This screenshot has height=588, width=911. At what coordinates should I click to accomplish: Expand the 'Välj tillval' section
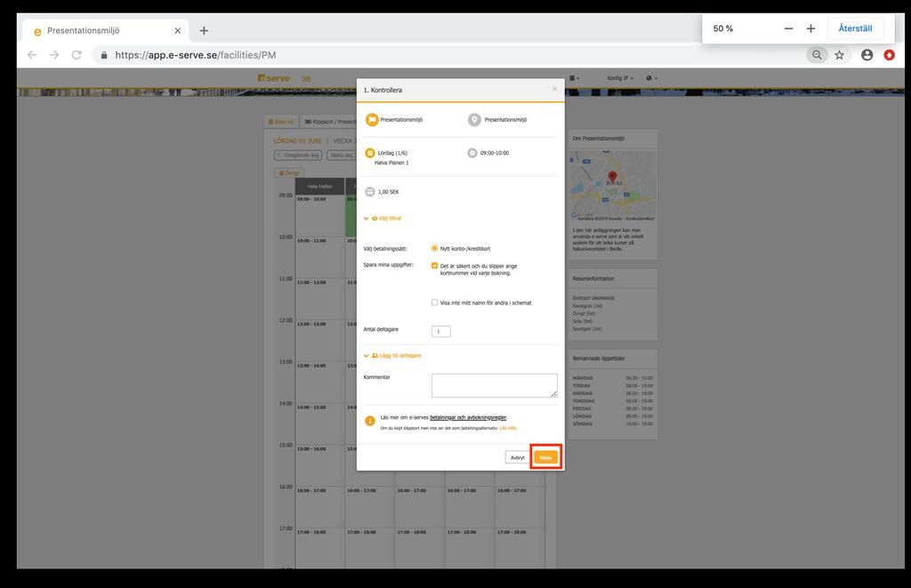click(383, 219)
